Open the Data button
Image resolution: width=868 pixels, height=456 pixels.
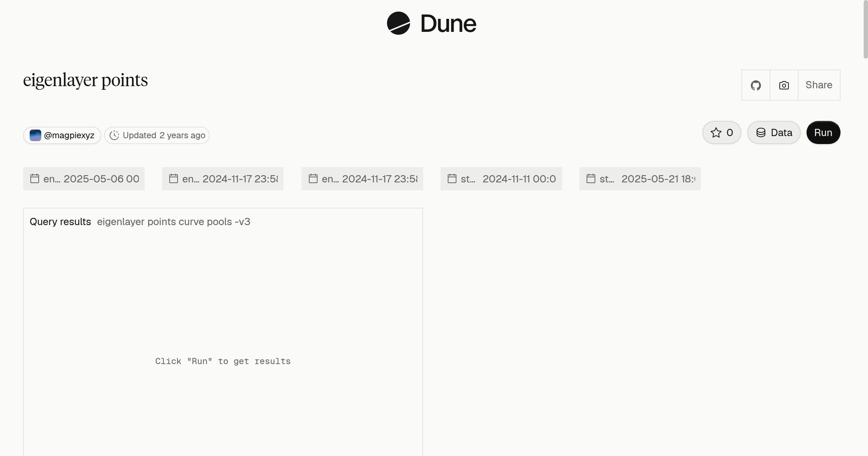click(774, 132)
